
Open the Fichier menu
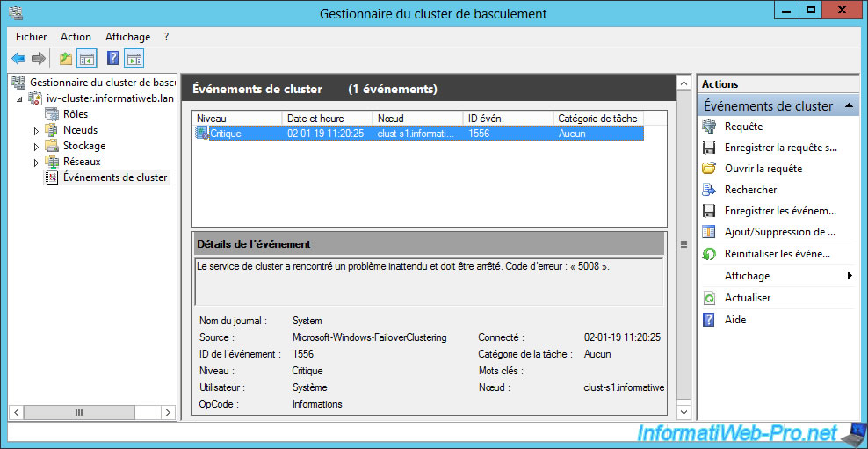32,37
